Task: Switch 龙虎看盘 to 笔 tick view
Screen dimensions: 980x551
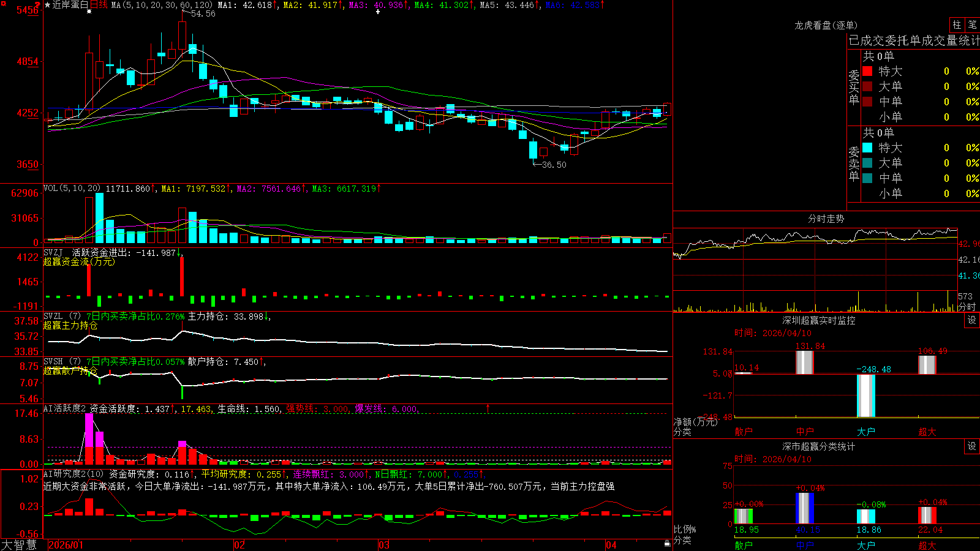Action: pyautogui.click(x=972, y=24)
